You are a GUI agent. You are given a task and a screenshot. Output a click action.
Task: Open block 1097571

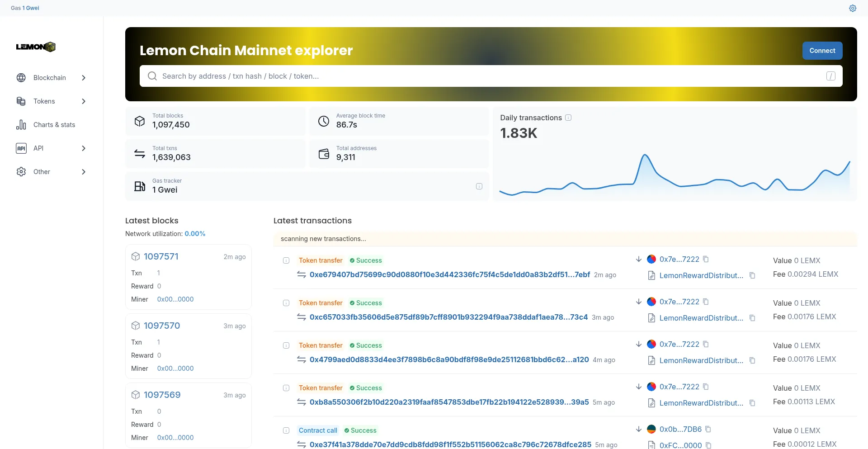[161, 256]
